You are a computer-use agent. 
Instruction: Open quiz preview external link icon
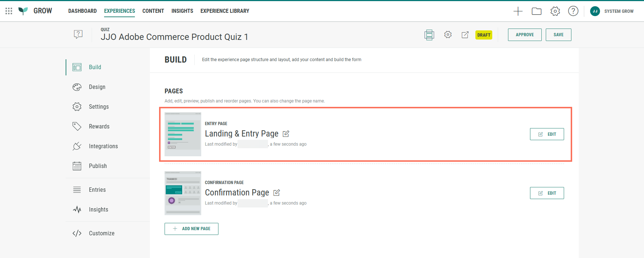[465, 35]
